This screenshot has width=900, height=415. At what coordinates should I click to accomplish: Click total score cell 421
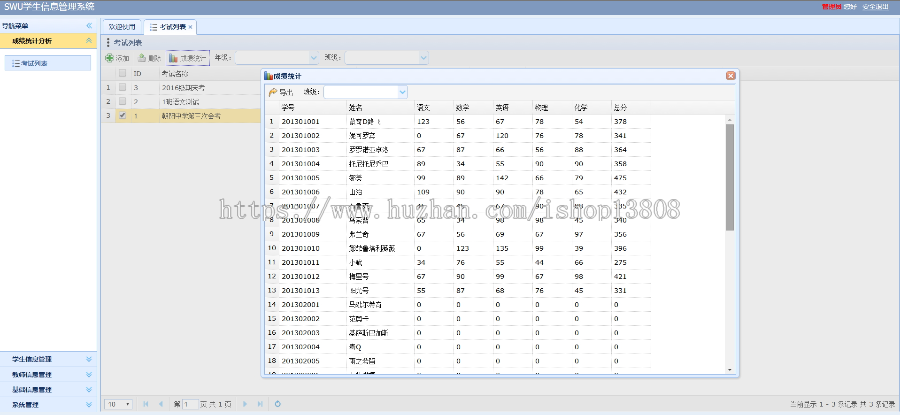tap(620, 276)
